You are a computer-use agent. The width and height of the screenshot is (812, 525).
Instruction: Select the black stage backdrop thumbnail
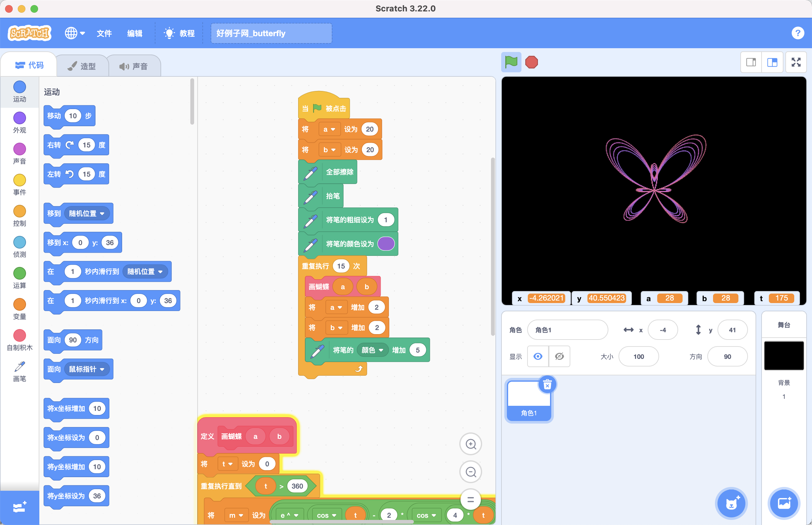(784, 355)
